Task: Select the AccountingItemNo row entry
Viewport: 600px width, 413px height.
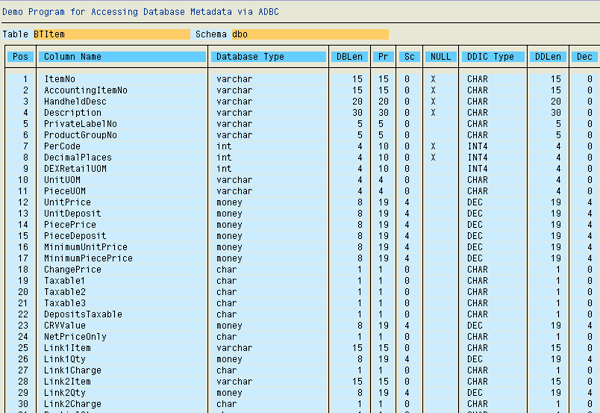Action: click(86, 90)
